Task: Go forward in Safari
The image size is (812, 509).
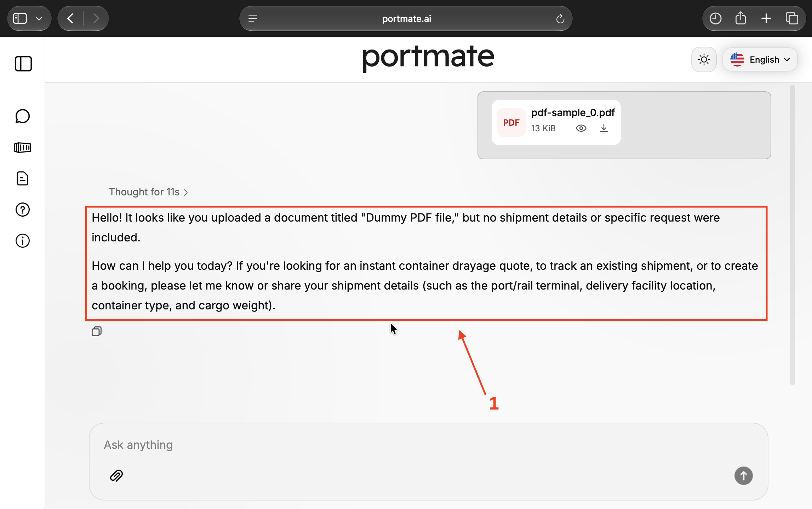Action: point(96,18)
